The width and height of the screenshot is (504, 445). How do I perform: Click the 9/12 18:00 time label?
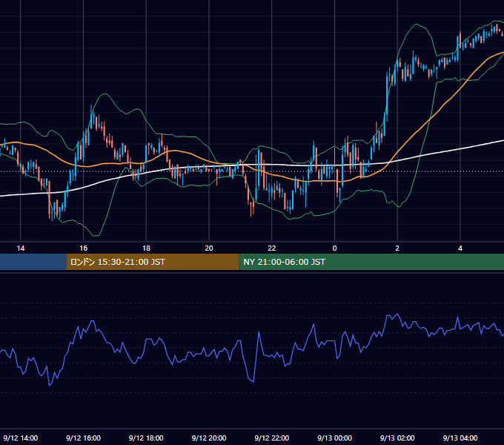pyautogui.click(x=146, y=438)
